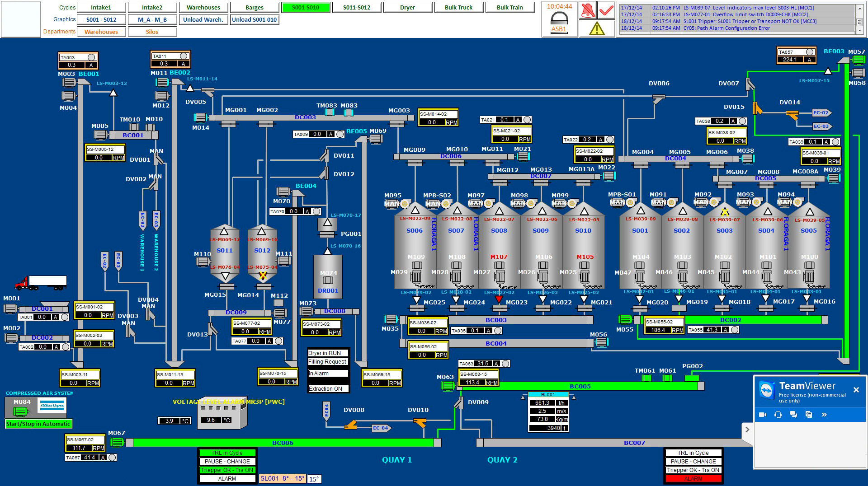Click the Atlas Copco compressor logo

click(52, 405)
